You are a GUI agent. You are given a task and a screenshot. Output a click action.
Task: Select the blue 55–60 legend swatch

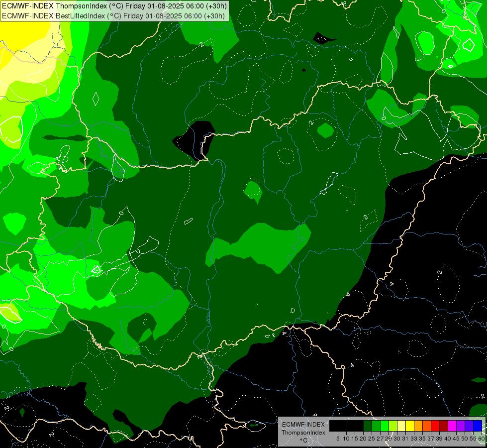[478, 426]
